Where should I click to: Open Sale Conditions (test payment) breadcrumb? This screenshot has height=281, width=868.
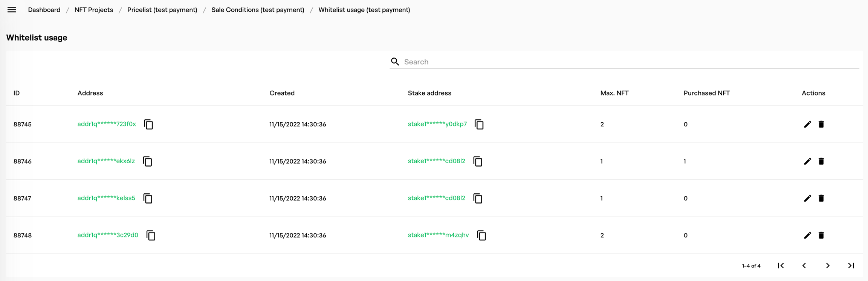258,10
